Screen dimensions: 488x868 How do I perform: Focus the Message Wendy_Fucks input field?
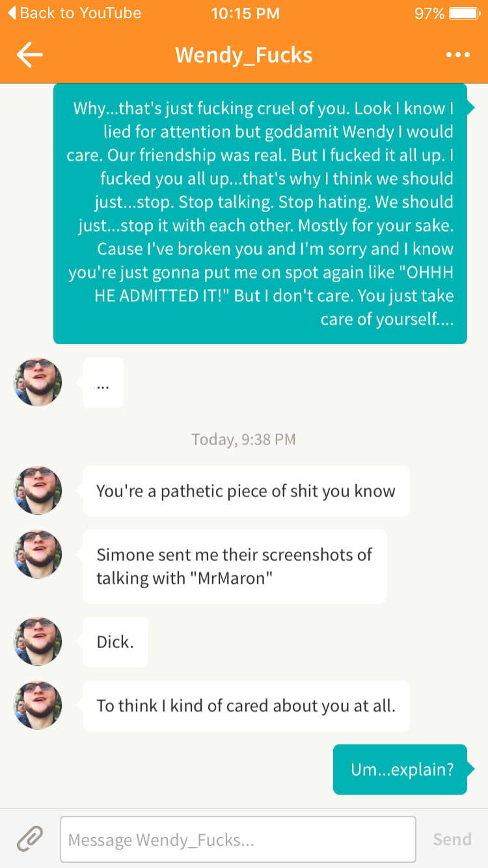[238, 839]
